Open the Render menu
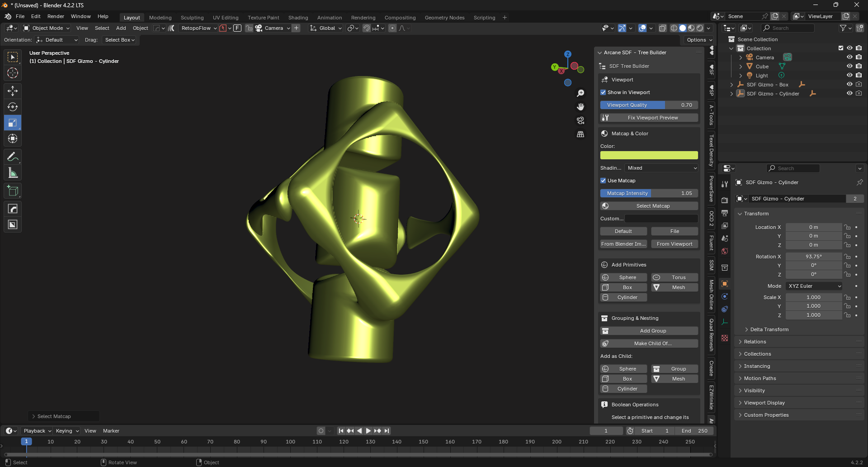Image resolution: width=868 pixels, height=467 pixels. [56, 16]
